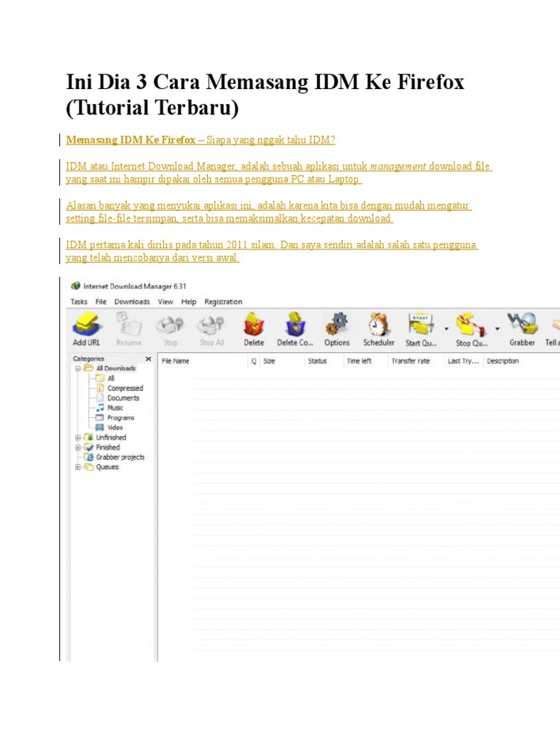Expand the Unfinished category node
The image size is (560, 747).
click(77, 438)
